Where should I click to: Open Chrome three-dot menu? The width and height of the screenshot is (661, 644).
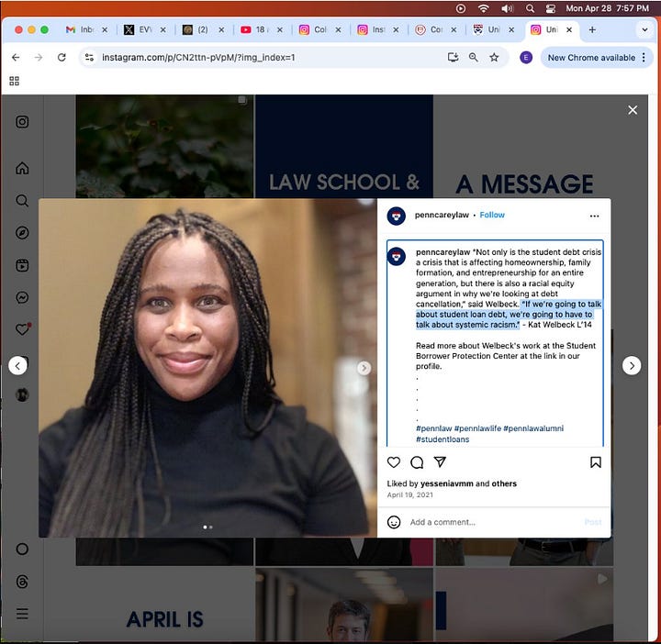(x=644, y=57)
